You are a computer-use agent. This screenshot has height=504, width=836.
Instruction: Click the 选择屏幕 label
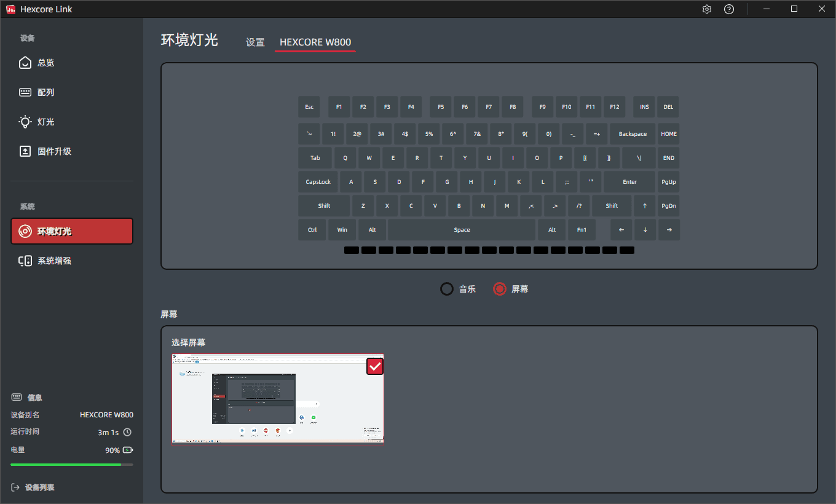pyautogui.click(x=188, y=342)
